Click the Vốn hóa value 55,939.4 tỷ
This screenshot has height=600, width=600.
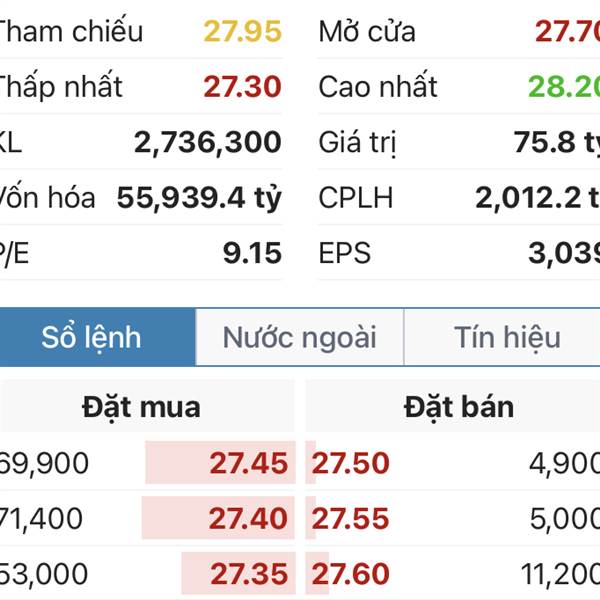pyautogui.click(x=199, y=198)
